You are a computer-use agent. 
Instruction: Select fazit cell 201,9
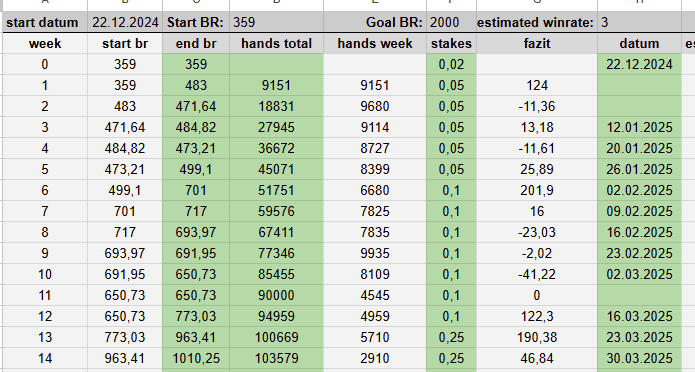point(537,190)
